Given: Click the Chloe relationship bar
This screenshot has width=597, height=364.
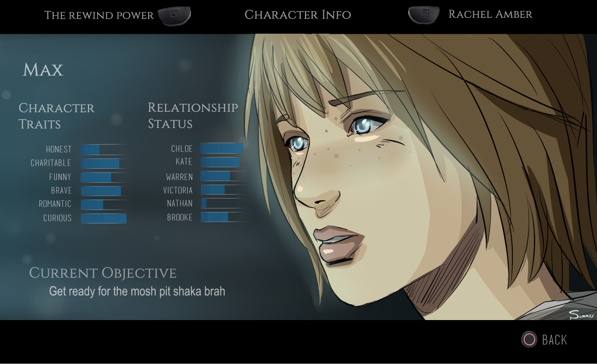Looking at the screenshot, I should coord(223,148).
